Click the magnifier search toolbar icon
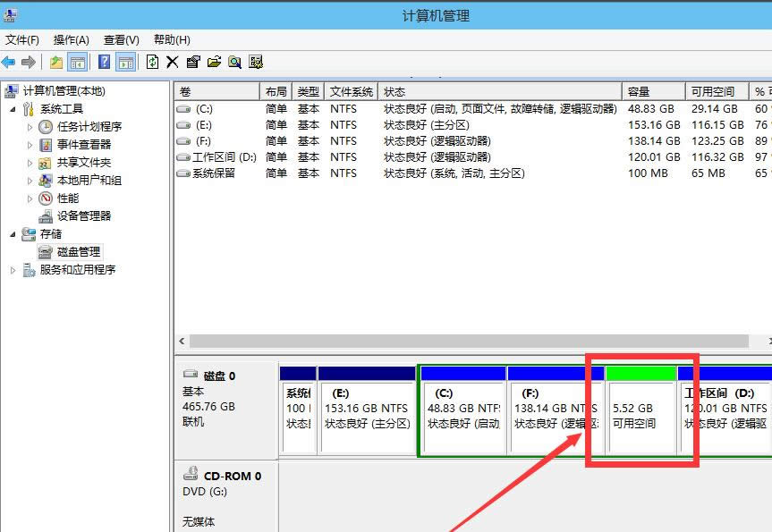Viewport: 772px width, 532px height. click(x=235, y=61)
